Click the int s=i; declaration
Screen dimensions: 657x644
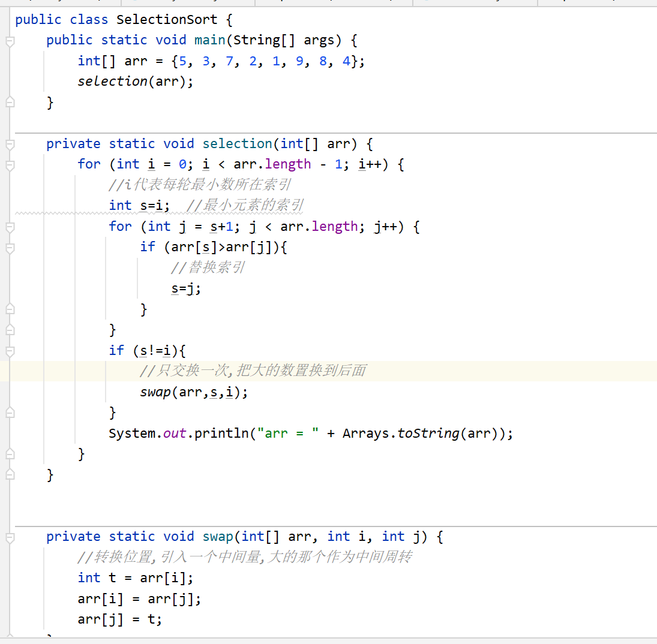pyautogui.click(x=139, y=206)
